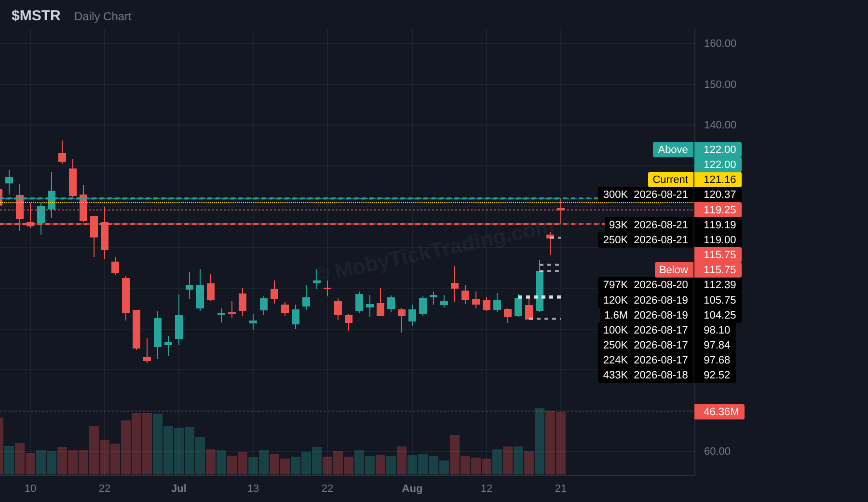Click the 433K 2026-08-18 level row
Image resolution: width=868 pixels, height=502 pixels.
tap(646, 375)
